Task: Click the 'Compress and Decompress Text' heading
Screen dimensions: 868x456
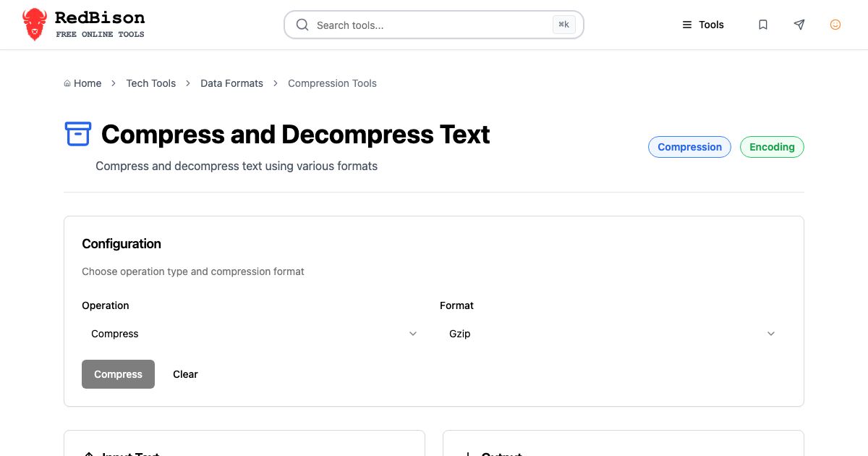Action: [x=295, y=135]
